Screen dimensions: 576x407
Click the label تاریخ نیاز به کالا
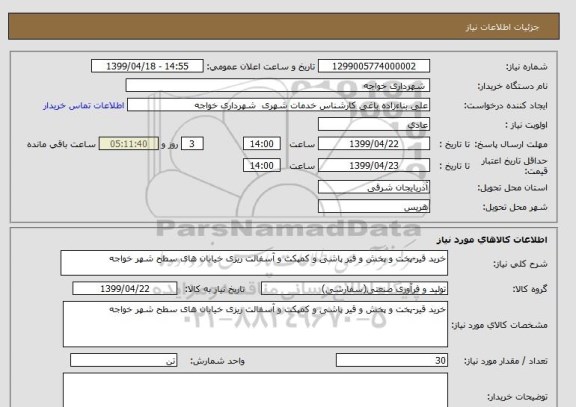coord(215,289)
